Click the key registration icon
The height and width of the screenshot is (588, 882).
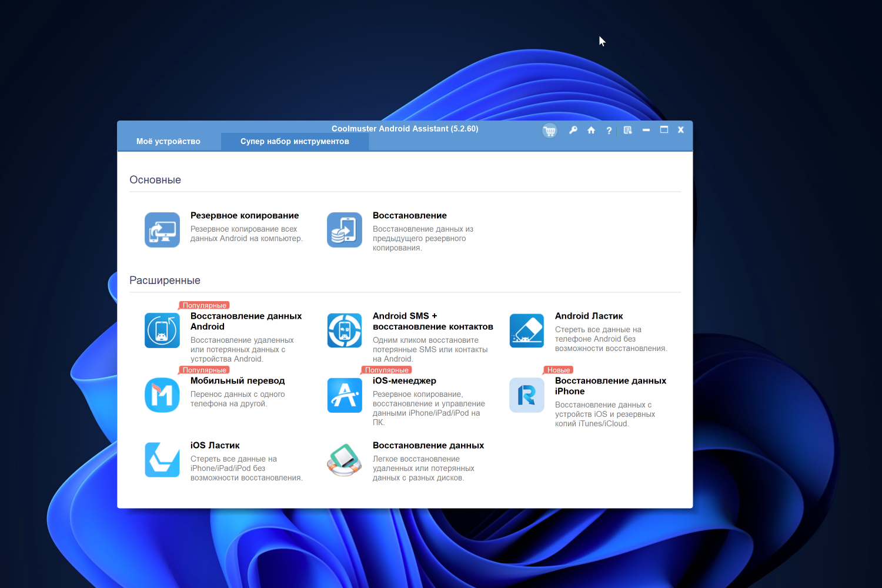pos(573,130)
